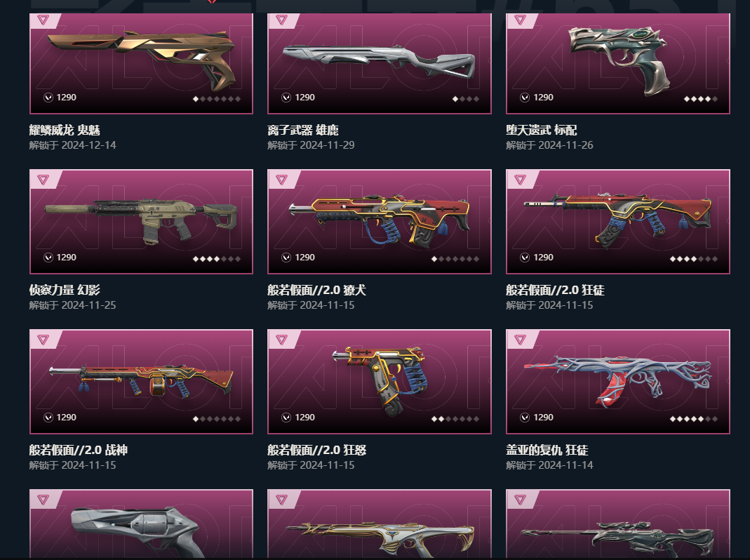
Task: Select the upgrade level dots on 耀鳞威龙 鬼魅
Action: tap(216, 99)
